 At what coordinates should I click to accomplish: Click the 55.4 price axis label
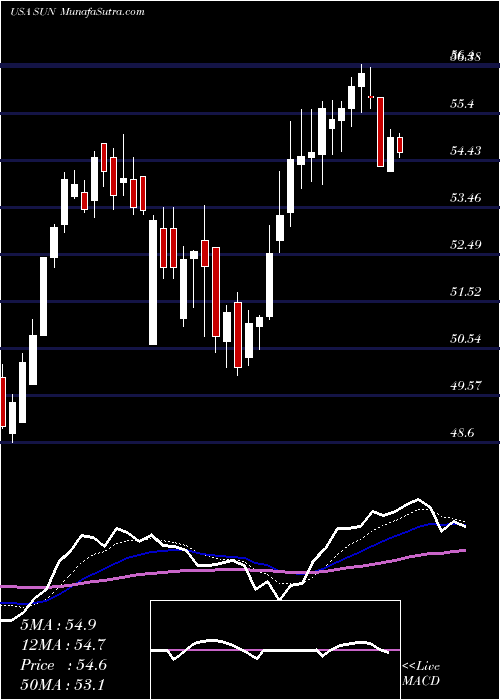tap(464, 104)
